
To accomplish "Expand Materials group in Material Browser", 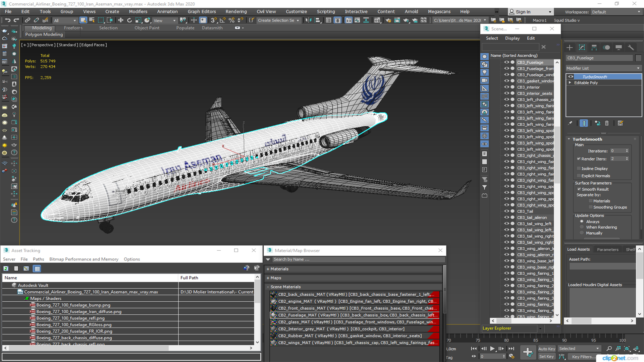I will pos(268,269).
